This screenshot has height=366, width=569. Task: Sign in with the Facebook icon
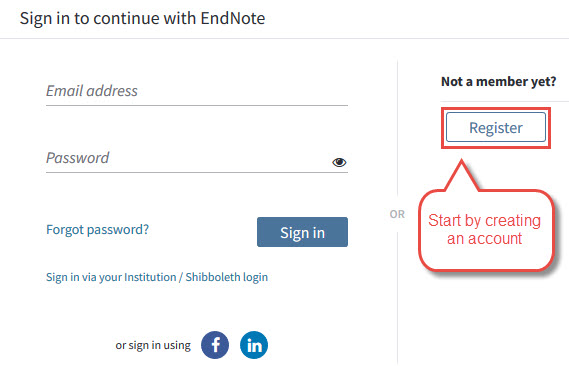215,345
